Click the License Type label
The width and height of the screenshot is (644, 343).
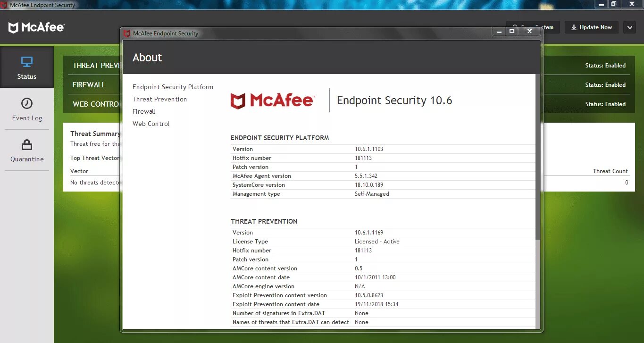250,242
